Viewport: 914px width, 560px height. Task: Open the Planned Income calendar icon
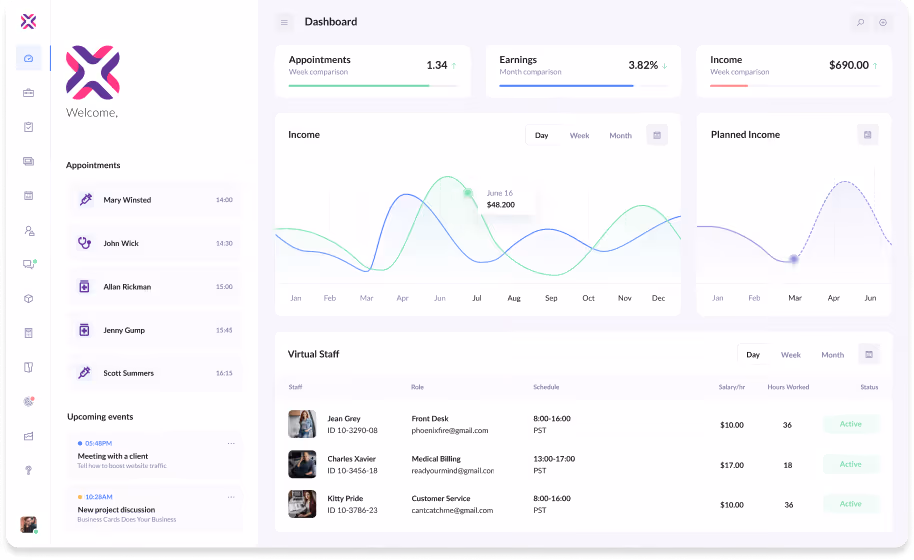coord(867,135)
